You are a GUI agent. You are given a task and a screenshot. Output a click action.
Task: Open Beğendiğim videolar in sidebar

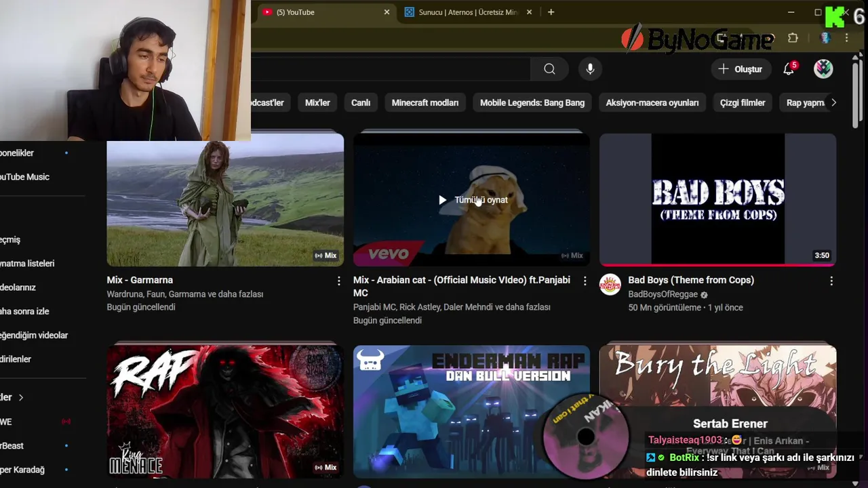pyautogui.click(x=34, y=335)
